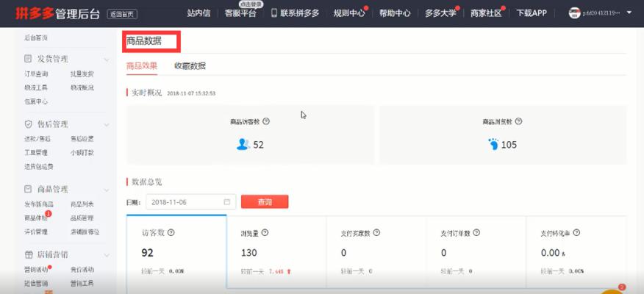
Task: Open 物流概况 in the sidebar
Action: tap(82, 87)
